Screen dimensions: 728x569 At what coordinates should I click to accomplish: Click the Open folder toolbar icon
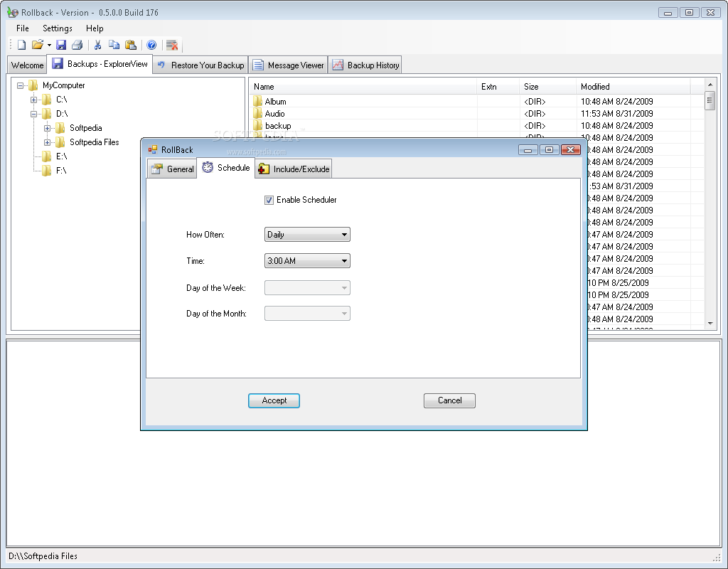(37, 45)
